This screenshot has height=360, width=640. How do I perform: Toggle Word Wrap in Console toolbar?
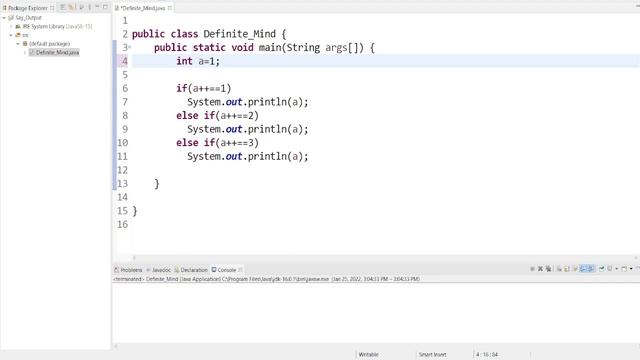(x=576, y=269)
